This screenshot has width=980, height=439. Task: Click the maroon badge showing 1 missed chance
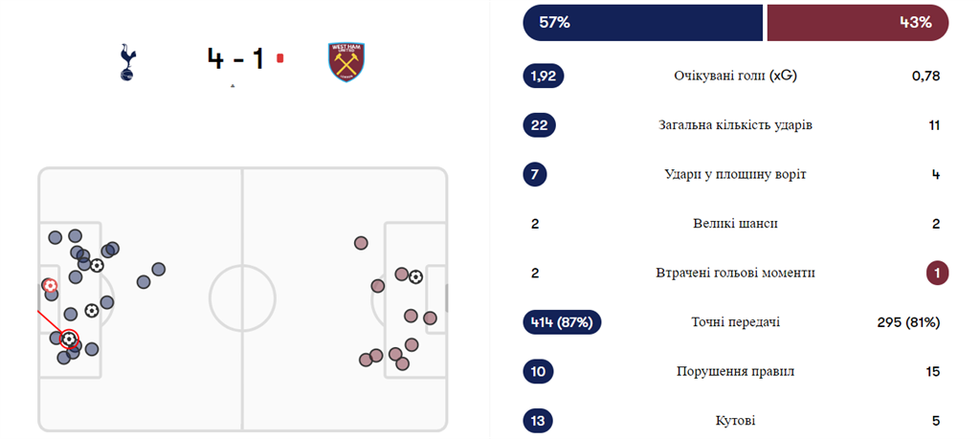[x=937, y=273]
